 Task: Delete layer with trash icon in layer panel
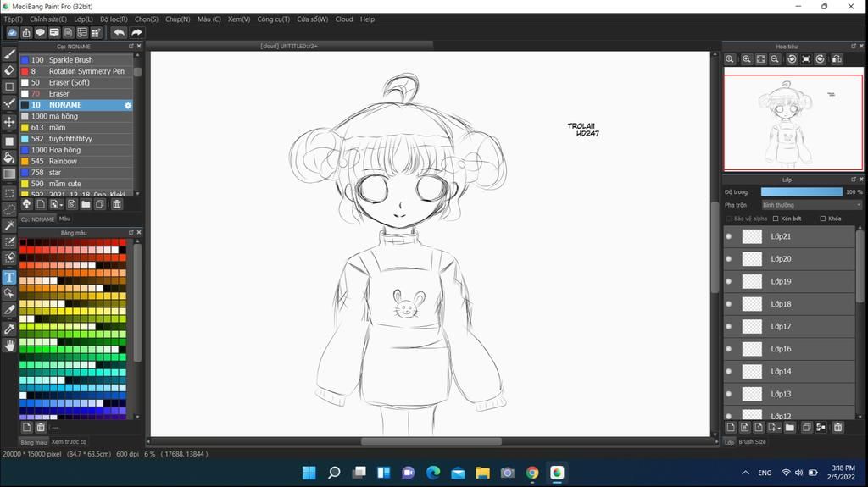tap(838, 427)
